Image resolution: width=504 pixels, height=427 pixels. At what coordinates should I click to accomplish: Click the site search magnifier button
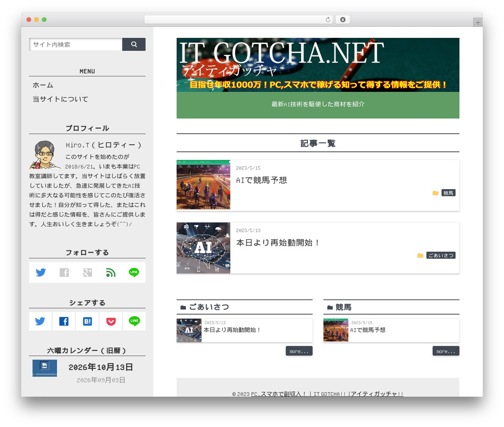[134, 45]
